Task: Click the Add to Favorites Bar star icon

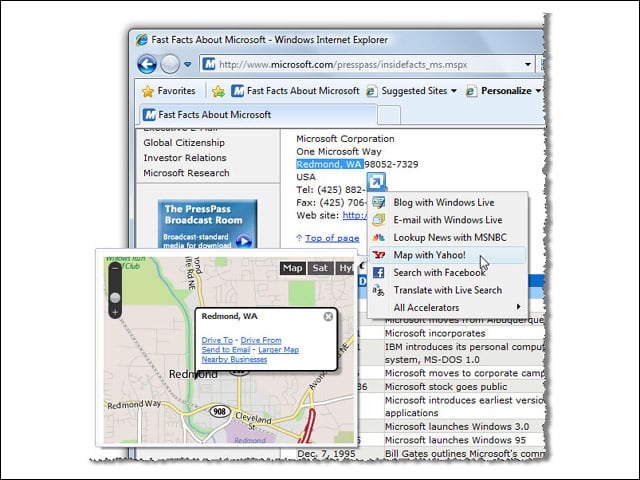Action: [x=218, y=91]
